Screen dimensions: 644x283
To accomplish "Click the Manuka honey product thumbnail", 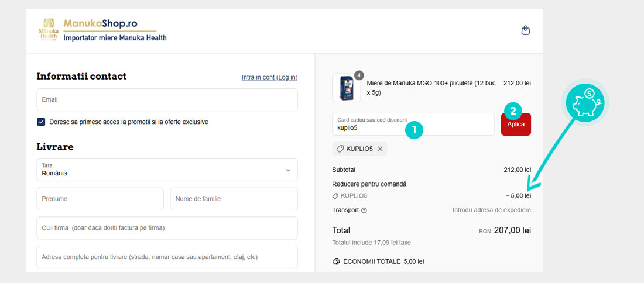I will click(x=346, y=88).
